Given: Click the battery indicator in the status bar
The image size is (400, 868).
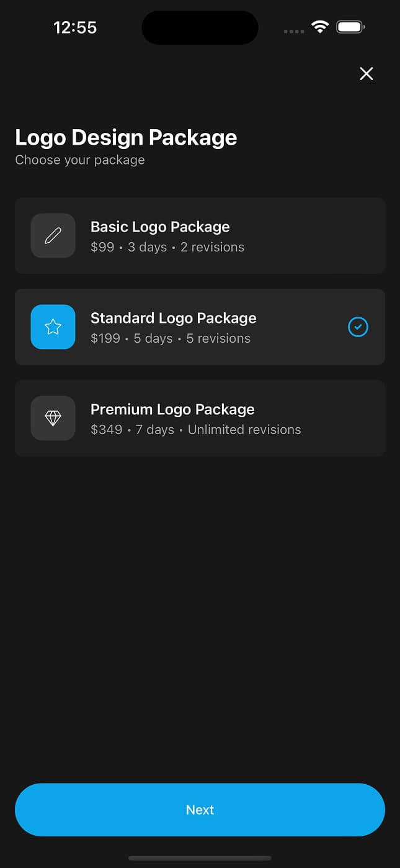Looking at the screenshot, I should [349, 27].
